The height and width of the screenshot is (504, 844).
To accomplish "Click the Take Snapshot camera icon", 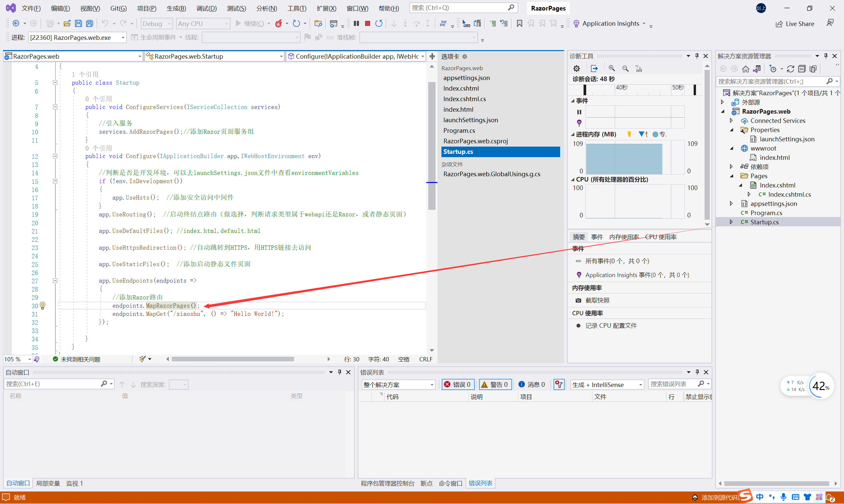I will 578,300.
